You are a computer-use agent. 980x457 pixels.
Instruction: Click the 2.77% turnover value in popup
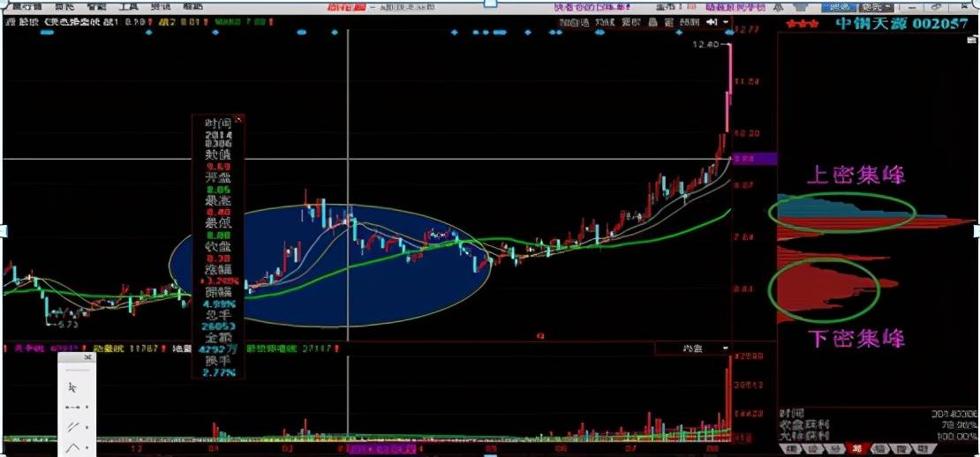[x=218, y=372]
